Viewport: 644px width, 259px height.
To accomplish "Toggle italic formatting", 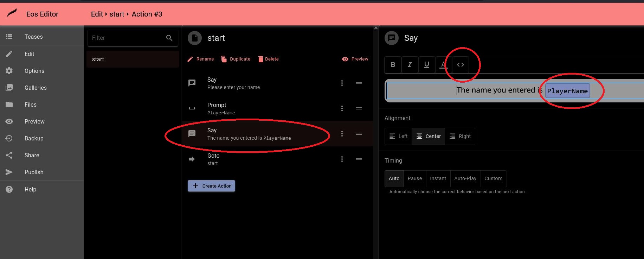I will pyautogui.click(x=410, y=64).
